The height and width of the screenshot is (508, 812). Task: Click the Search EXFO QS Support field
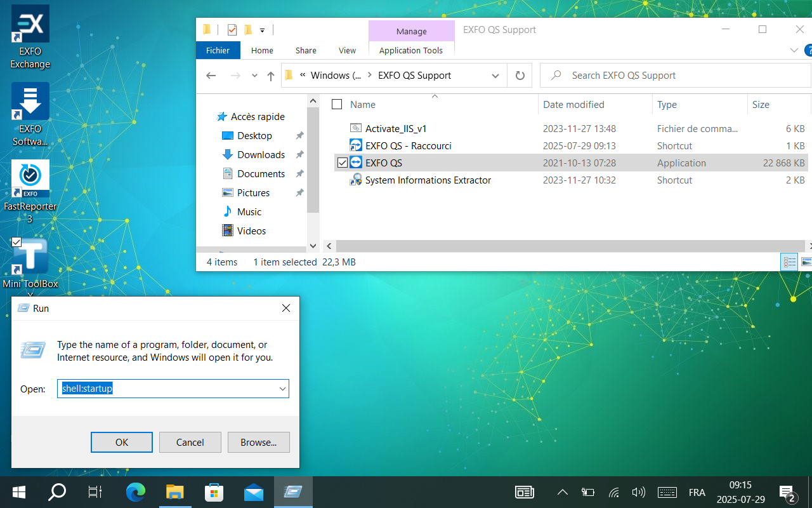coord(676,76)
